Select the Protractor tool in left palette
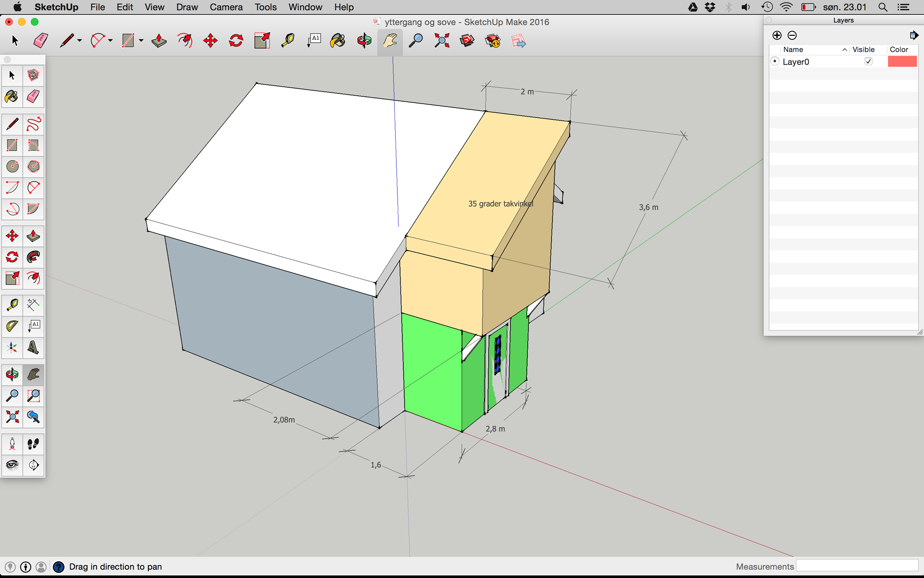This screenshot has height=578, width=924. [12, 326]
